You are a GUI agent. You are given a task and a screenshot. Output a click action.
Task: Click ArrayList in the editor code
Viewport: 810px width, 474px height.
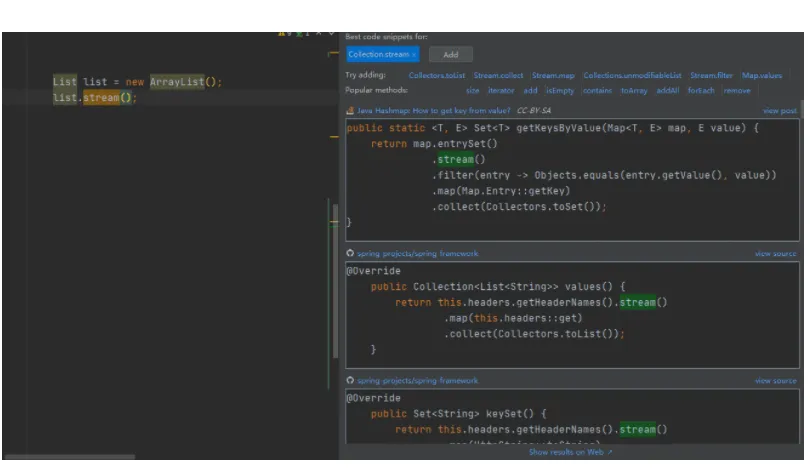(177, 82)
